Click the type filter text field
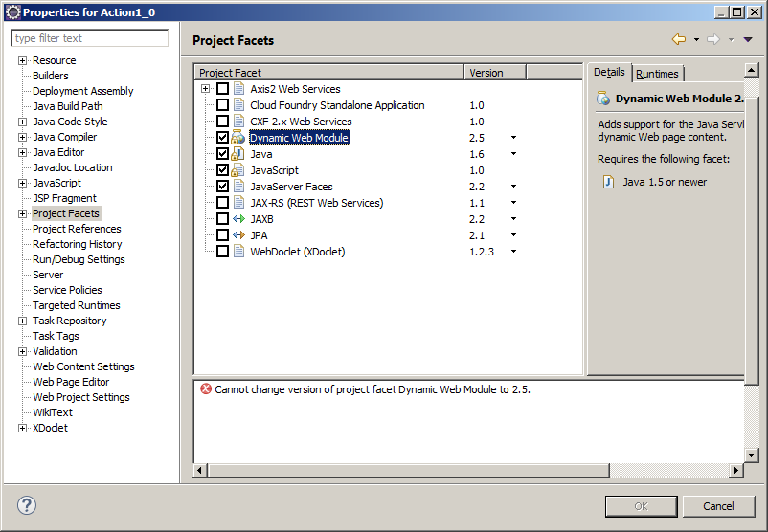Screen dimensions: 768x532 coord(90,38)
